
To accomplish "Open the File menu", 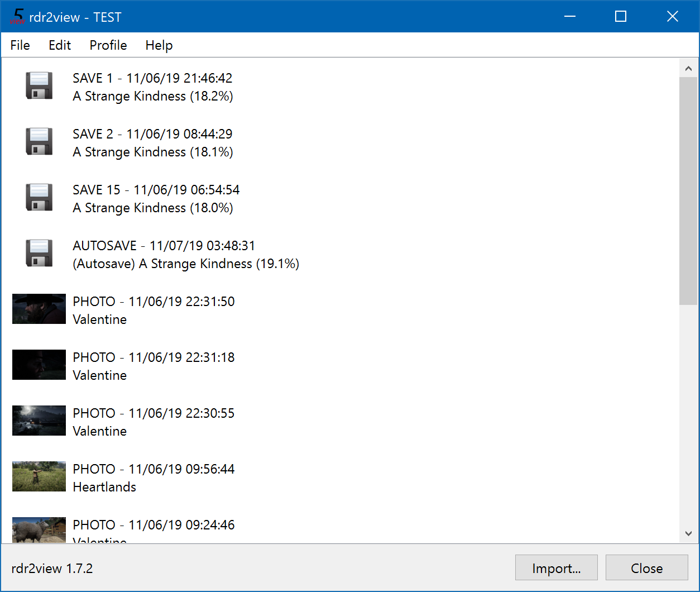I will pyautogui.click(x=20, y=45).
